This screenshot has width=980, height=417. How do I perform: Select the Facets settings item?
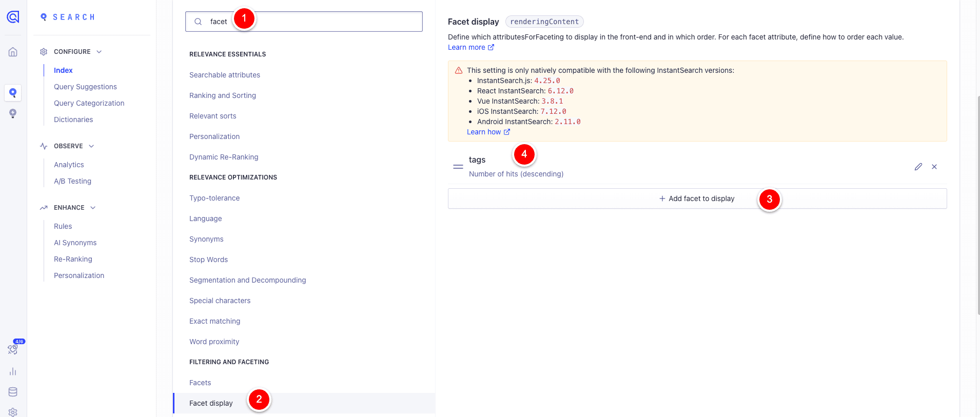200,383
